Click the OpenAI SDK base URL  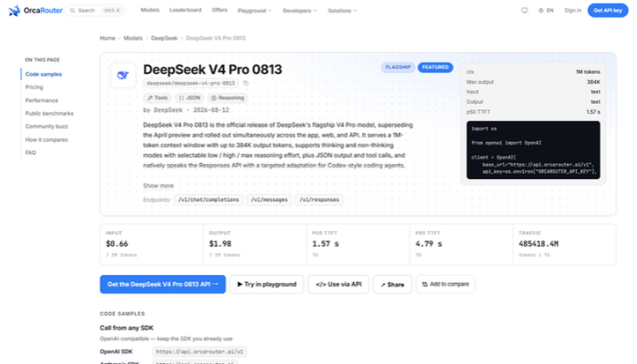[199, 352]
